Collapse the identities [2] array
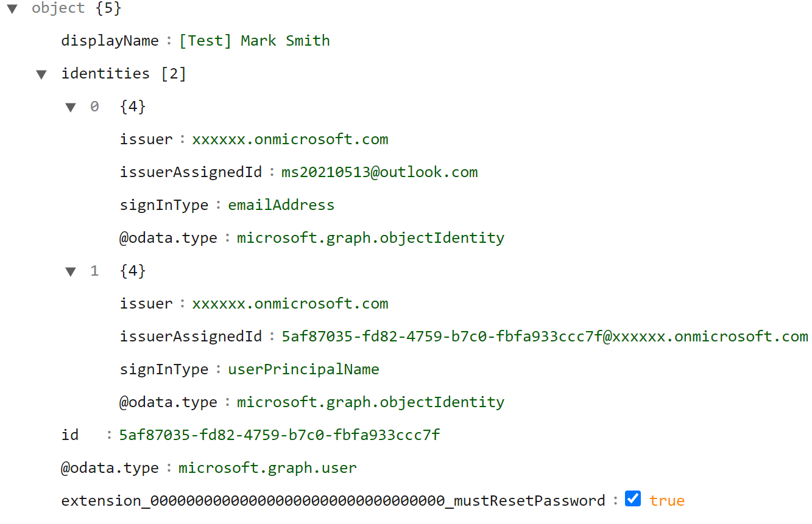Viewport: 812px width, 524px height. click(41, 74)
